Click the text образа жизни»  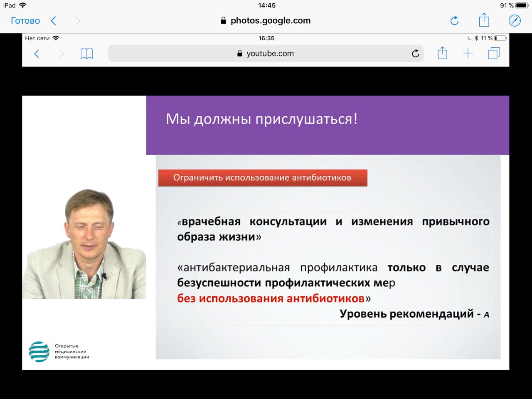219,237
